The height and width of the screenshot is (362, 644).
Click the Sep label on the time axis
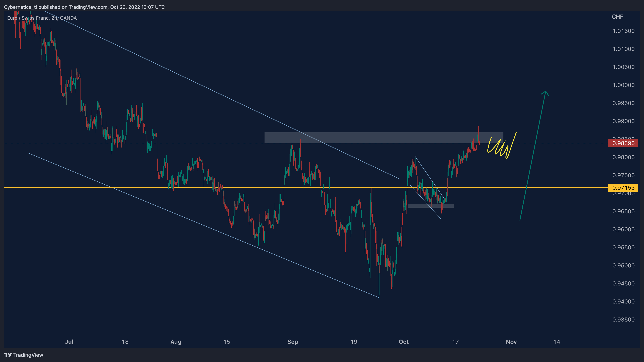click(x=293, y=342)
